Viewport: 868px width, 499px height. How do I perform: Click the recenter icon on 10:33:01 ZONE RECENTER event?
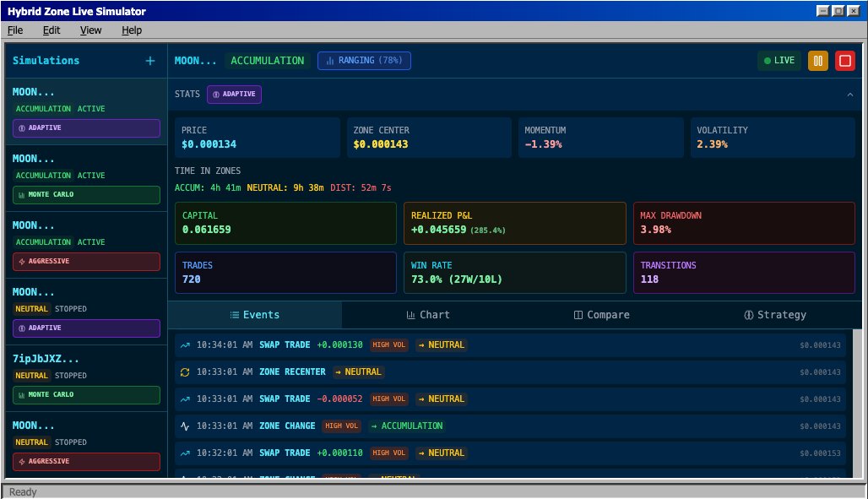click(x=185, y=372)
